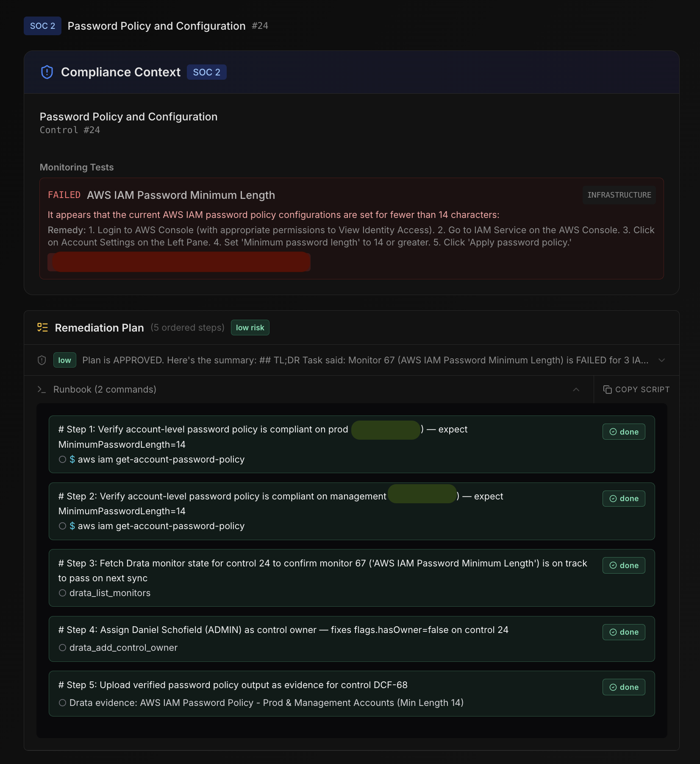The image size is (700, 764).
Task: Select the drata_add_control_owner radio circle
Action: (x=62, y=647)
